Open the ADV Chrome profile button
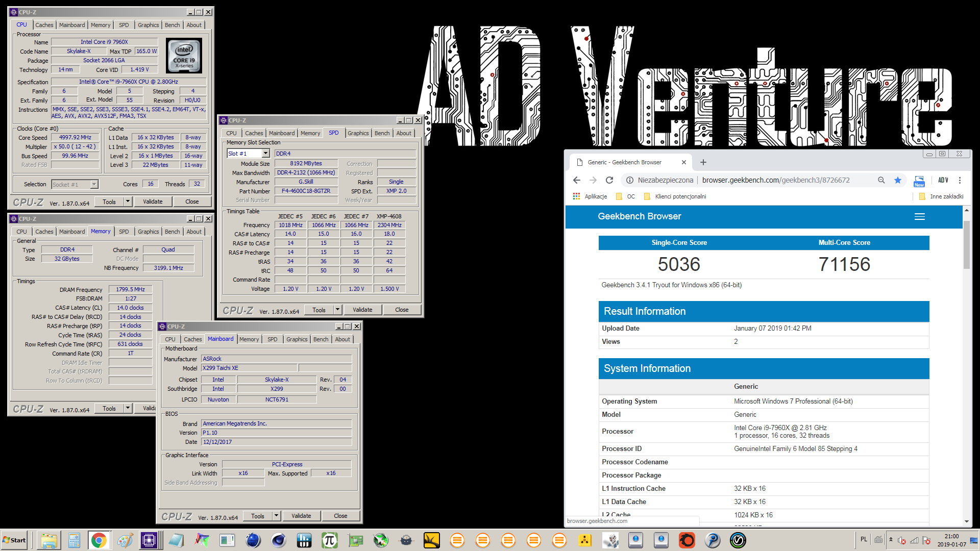980x551 pixels. (x=943, y=180)
